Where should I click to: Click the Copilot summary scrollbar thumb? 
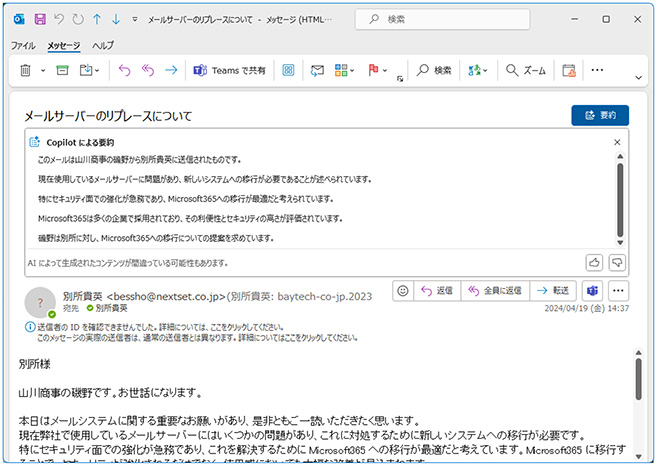[x=620, y=200]
